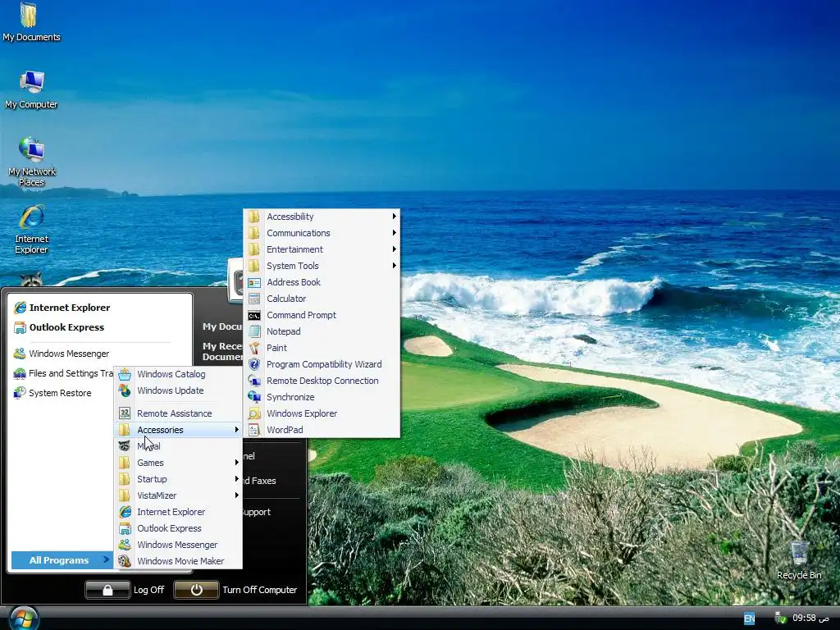Expand the Accessibility submenu arrow

point(395,217)
